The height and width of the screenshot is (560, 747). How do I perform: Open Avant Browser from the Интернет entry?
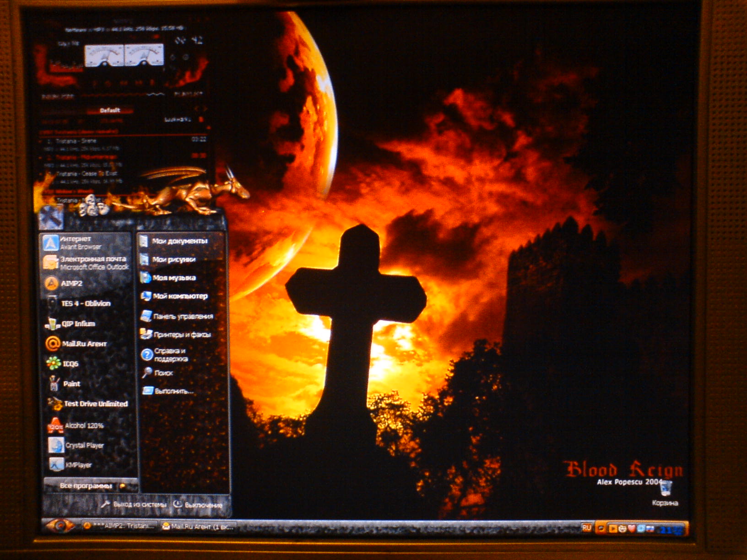coord(86,242)
